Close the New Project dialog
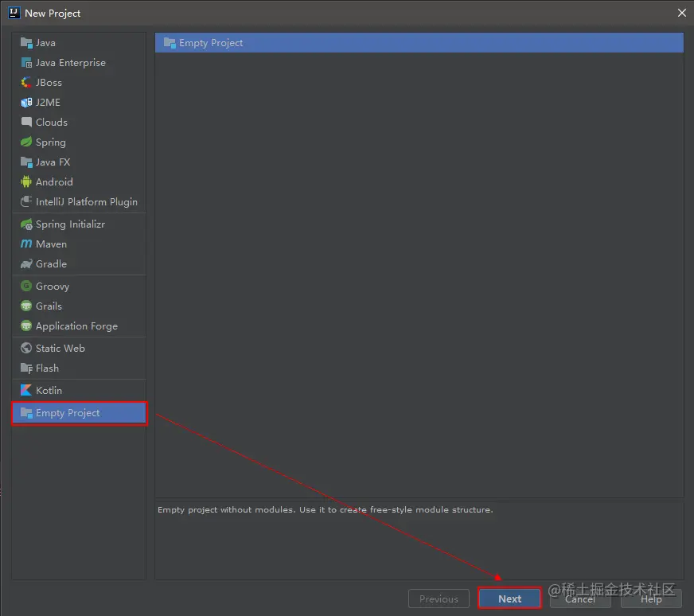The height and width of the screenshot is (616, 694). (681, 13)
